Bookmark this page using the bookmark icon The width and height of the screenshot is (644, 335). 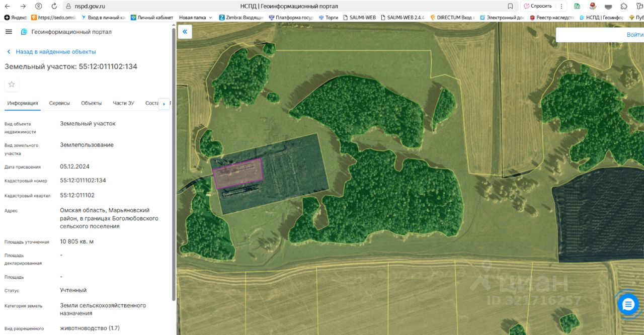(x=510, y=6)
